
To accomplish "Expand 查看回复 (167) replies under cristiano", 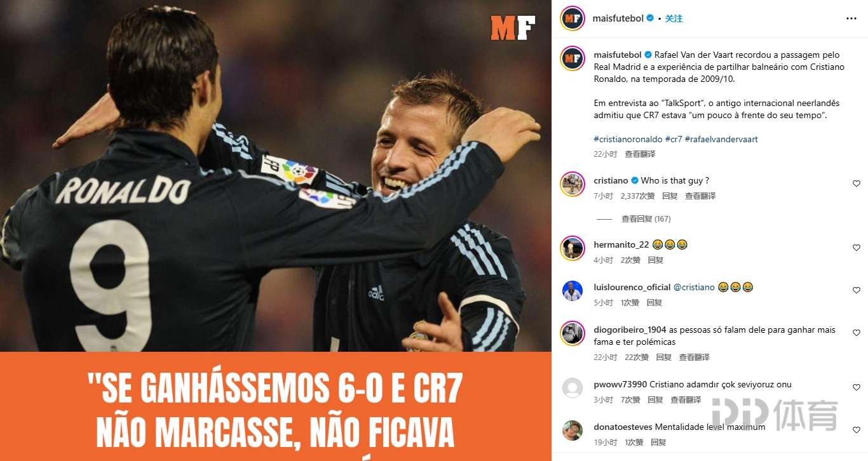I will tap(646, 219).
